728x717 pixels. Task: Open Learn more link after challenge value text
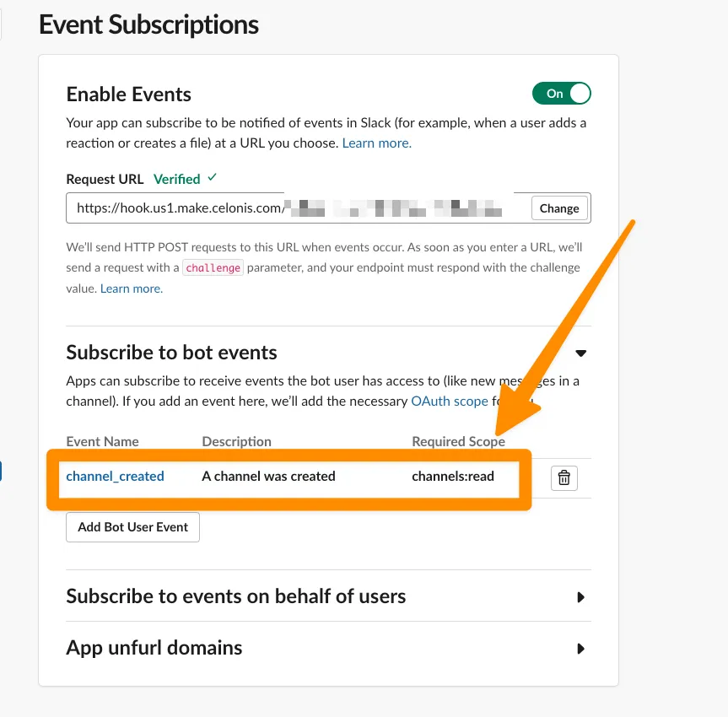point(132,288)
